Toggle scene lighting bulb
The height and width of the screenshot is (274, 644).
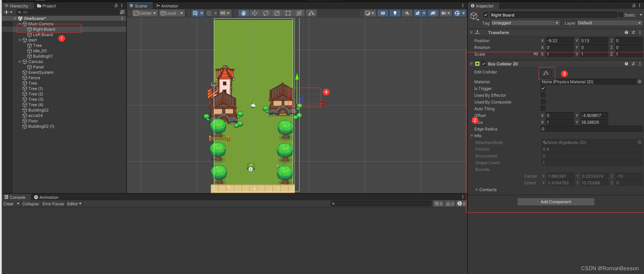pos(395,13)
